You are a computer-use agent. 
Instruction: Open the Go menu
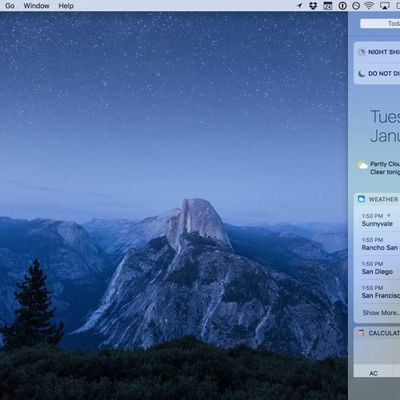(x=10, y=6)
